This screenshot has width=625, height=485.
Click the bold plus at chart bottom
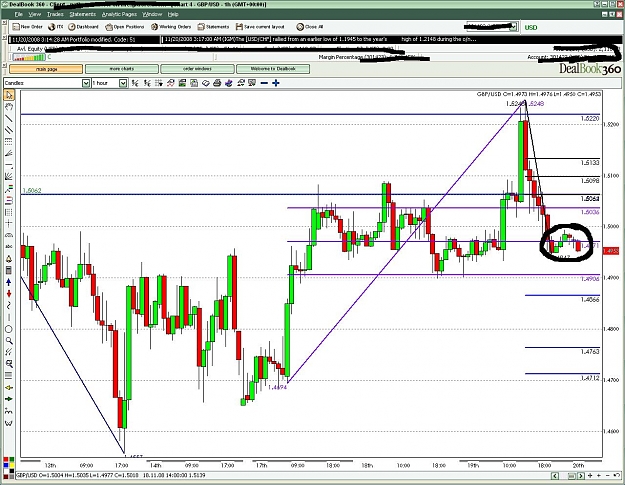click(590, 475)
